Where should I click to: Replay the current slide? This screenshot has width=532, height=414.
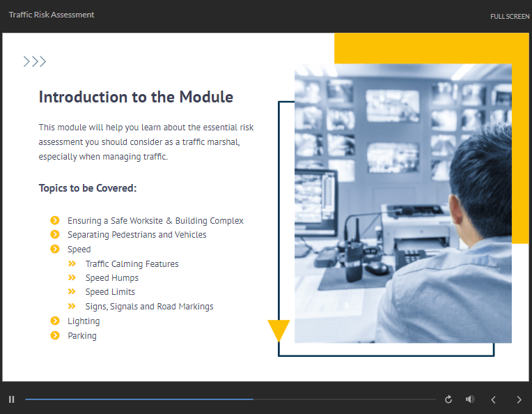click(448, 399)
